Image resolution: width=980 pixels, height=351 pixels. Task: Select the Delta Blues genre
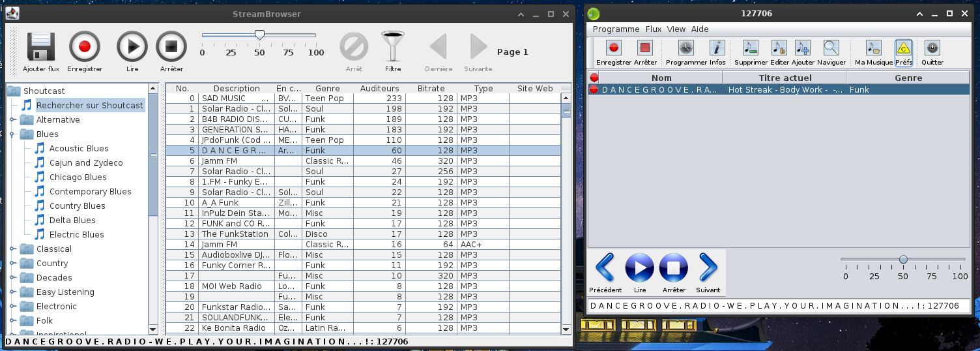tap(72, 221)
